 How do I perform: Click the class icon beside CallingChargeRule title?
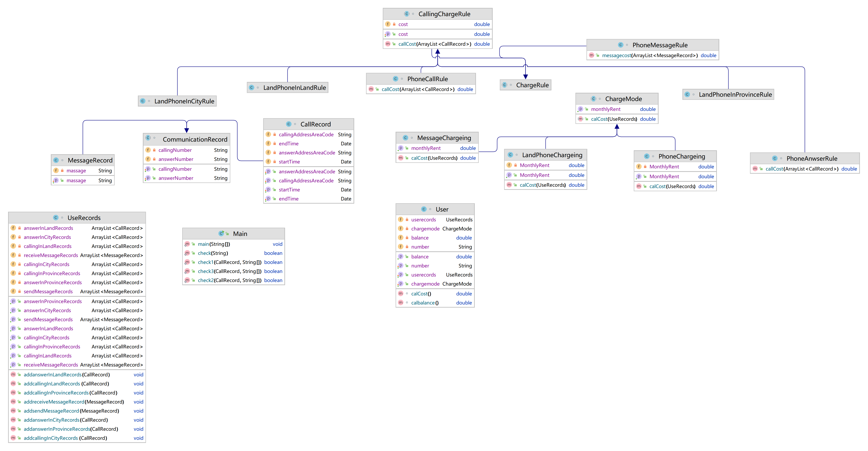coord(407,14)
